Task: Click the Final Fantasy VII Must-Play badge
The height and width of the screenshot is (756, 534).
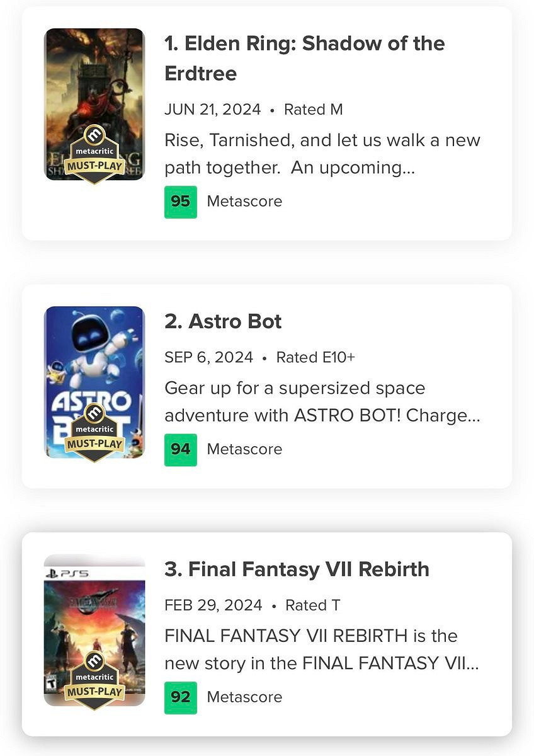Action: click(94, 680)
